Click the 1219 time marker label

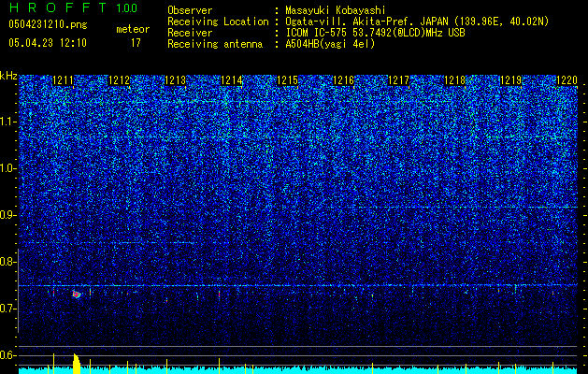pyautogui.click(x=510, y=80)
